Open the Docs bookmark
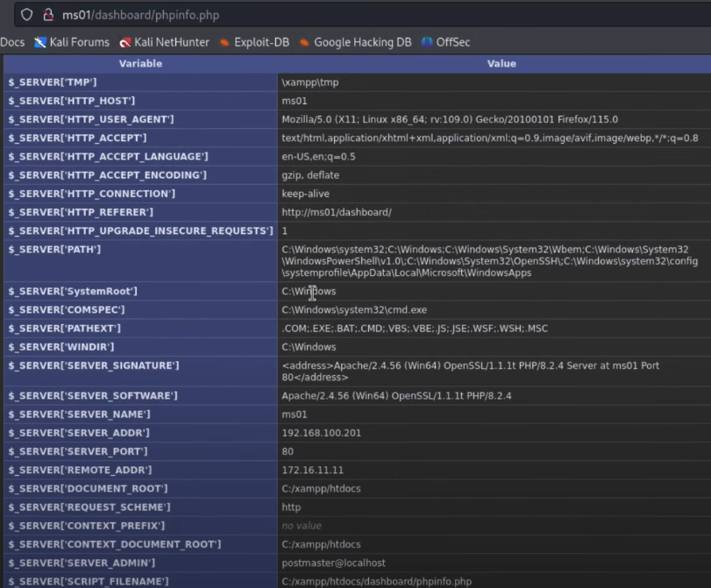 pyautogui.click(x=12, y=42)
